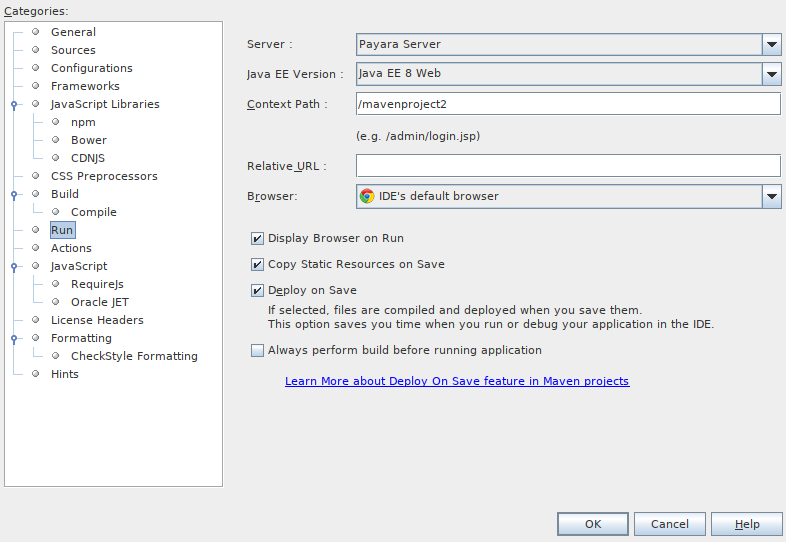
Task: Open the Hints category
Action: (x=64, y=374)
